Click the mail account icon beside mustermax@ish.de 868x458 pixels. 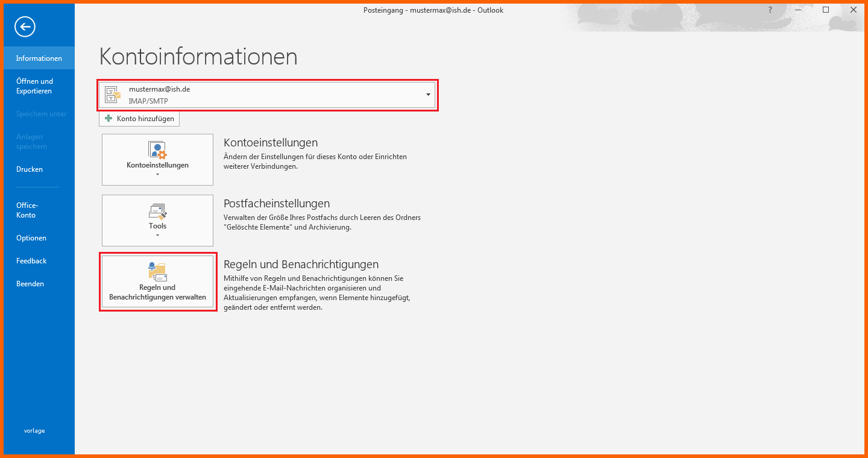113,95
